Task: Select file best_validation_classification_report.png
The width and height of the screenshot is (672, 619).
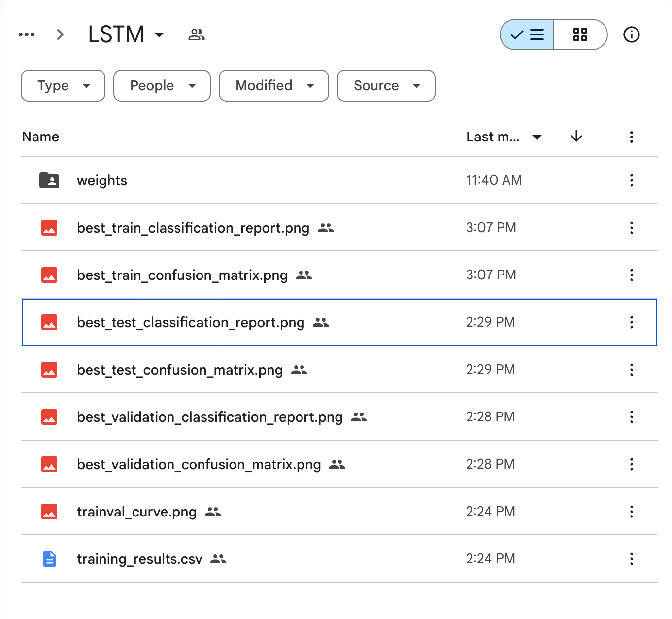Action: click(x=210, y=417)
